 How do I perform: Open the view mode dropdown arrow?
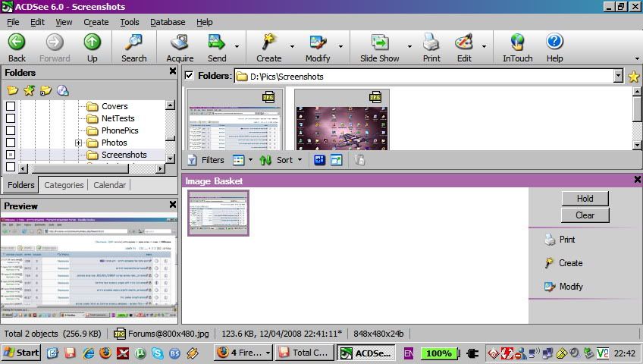[x=250, y=160]
